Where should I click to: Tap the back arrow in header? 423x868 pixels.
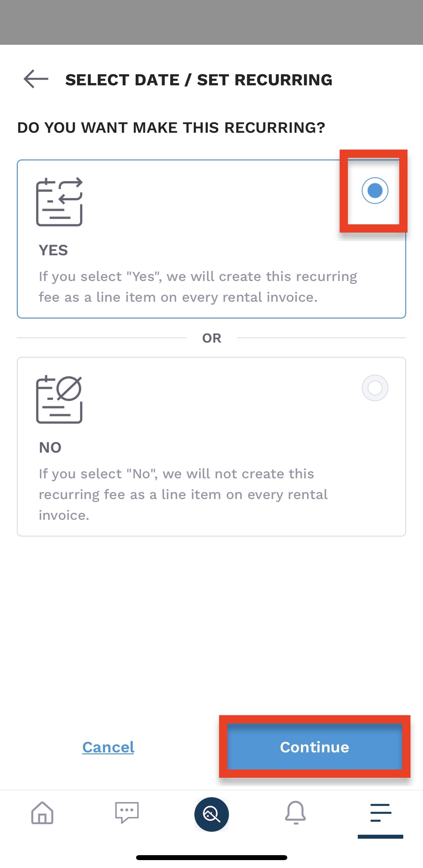coord(36,79)
